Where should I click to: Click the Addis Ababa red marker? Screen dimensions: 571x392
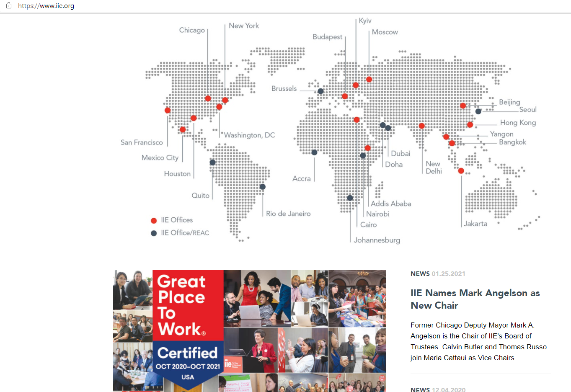coord(368,148)
